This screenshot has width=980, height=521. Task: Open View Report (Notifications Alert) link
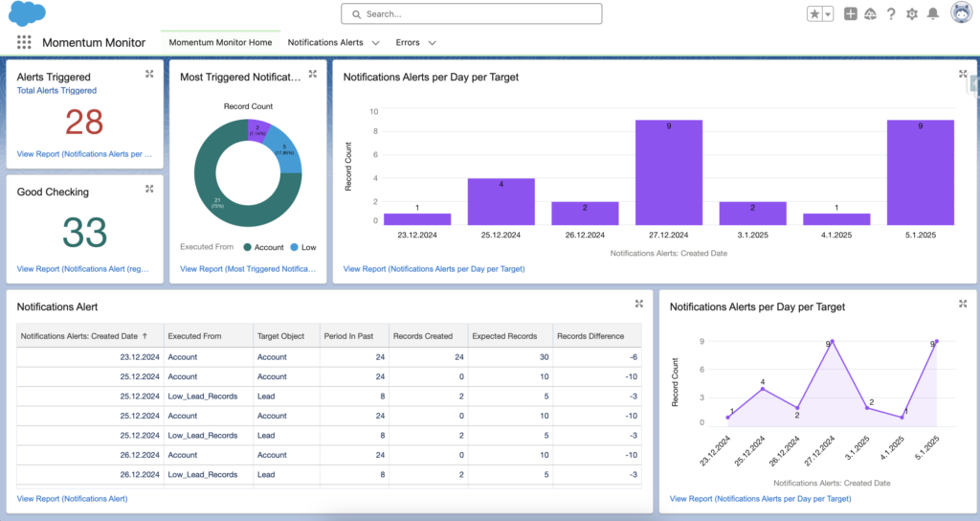[72, 498]
